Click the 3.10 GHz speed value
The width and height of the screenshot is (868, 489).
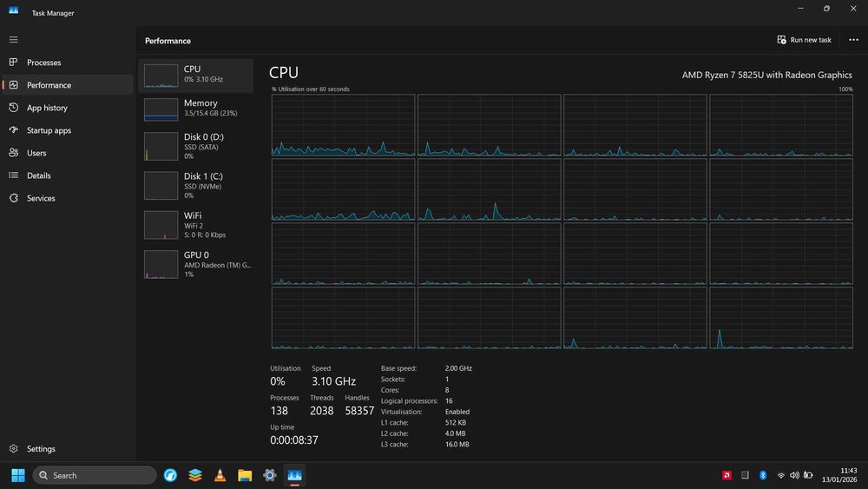click(333, 381)
